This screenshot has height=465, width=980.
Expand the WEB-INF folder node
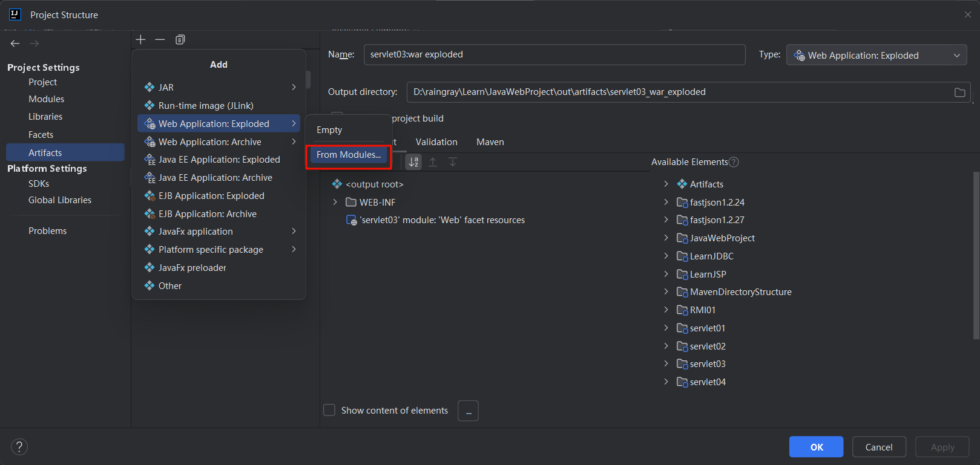(335, 202)
